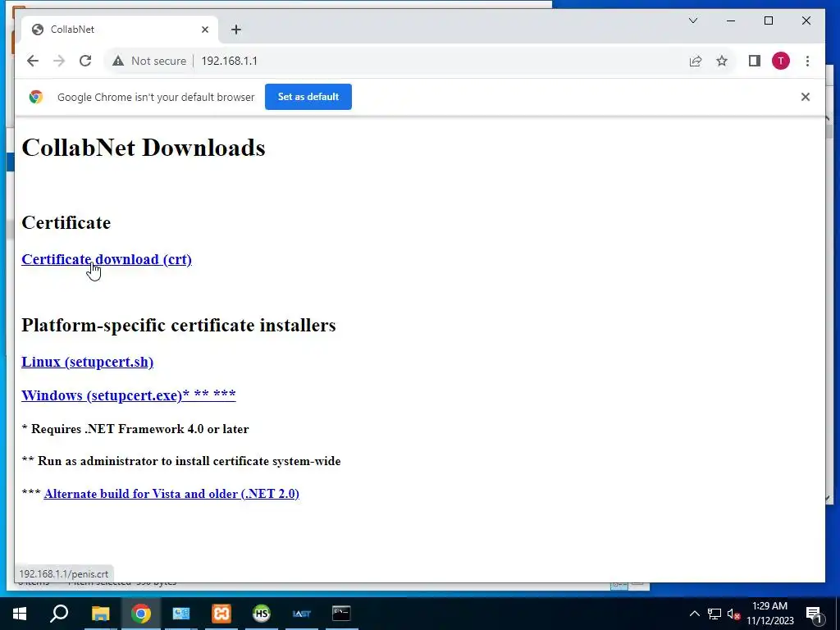This screenshot has height=630, width=840.
Task: Click Google Chrome isn't default browser text
Action: click(x=156, y=97)
